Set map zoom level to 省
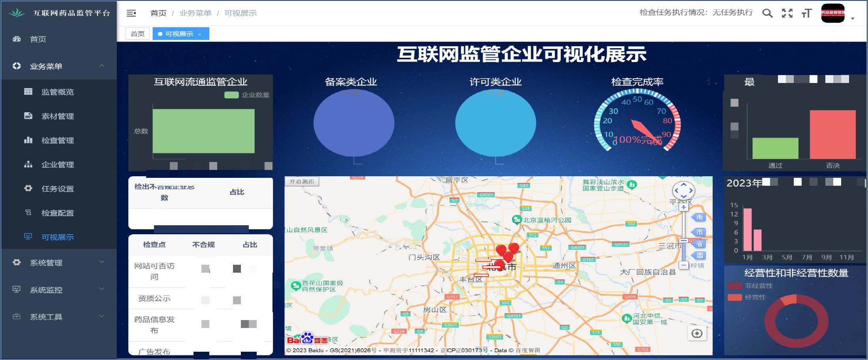Viewport: 868px width, 360px height. pyautogui.click(x=699, y=243)
